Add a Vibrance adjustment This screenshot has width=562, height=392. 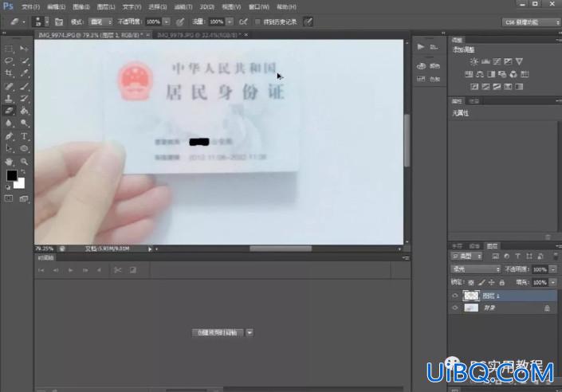(519, 61)
